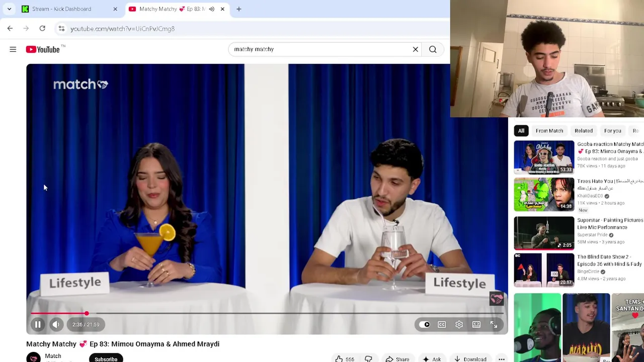Viewport: 644px width, 362px height.
Task: Open the Gooba reaction video thumbnail
Action: pyautogui.click(x=544, y=157)
